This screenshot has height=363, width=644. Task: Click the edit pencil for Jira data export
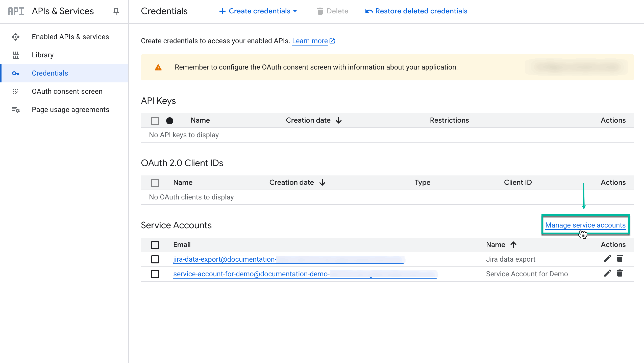tap(607, 259)
